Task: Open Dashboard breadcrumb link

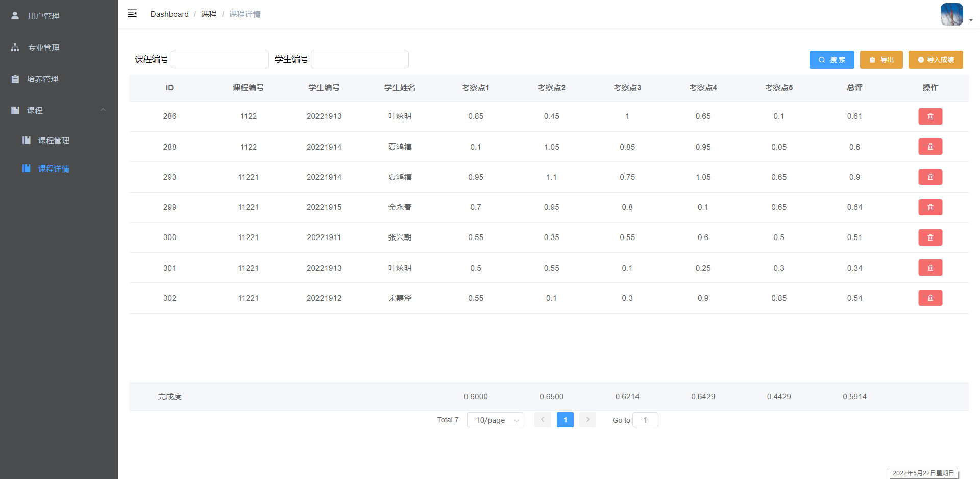Action: click(169, 14)
